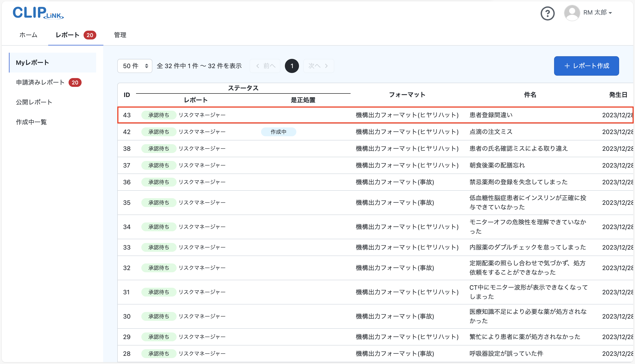Open 公開レポート from the sidebar
Screen dimensions: 635x364
click(34, 102)
